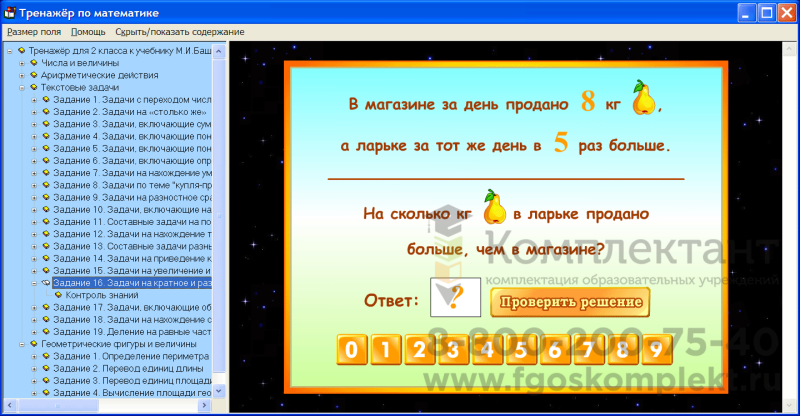Select Задание 15. Задачи на увеличение
Image resolution: width=800 pixels, height=416 pixels.
pyautogui.click(x=132, y=271)
